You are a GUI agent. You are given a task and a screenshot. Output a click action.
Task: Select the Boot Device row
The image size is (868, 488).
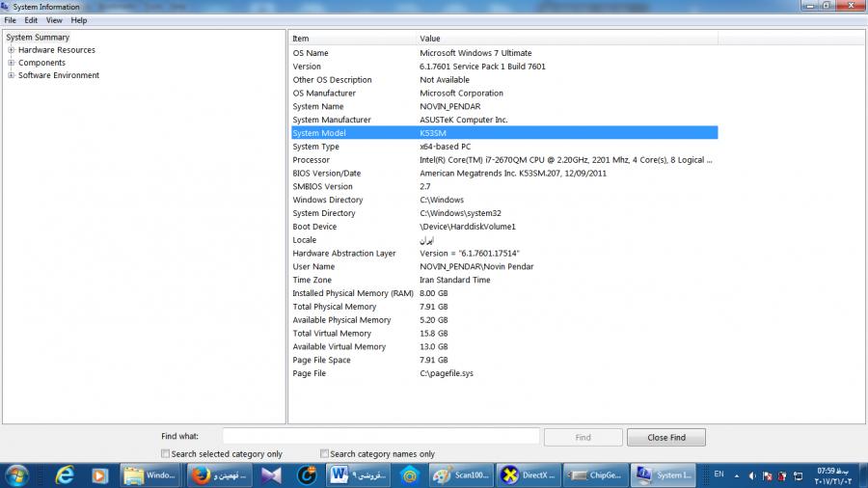(x=504, y=227)
